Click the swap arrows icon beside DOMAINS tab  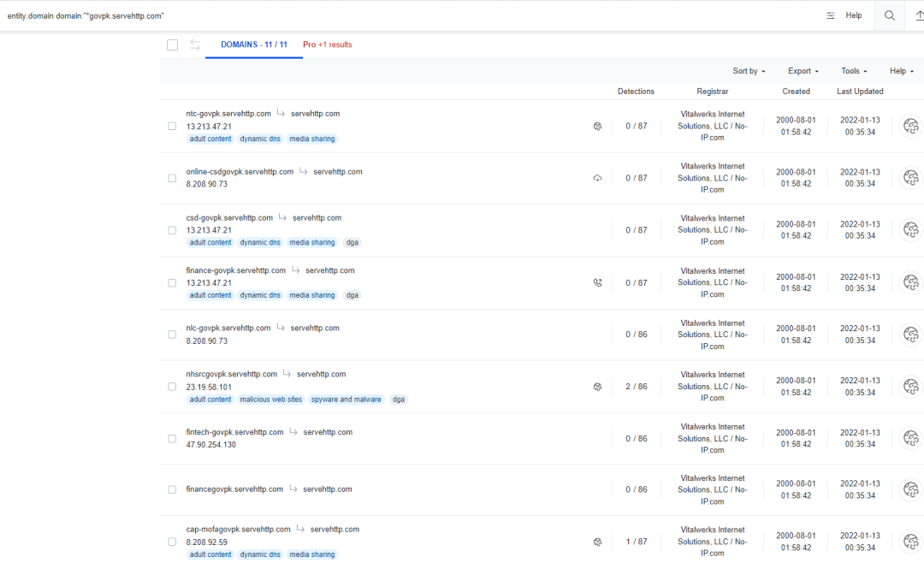coord(195,44)
